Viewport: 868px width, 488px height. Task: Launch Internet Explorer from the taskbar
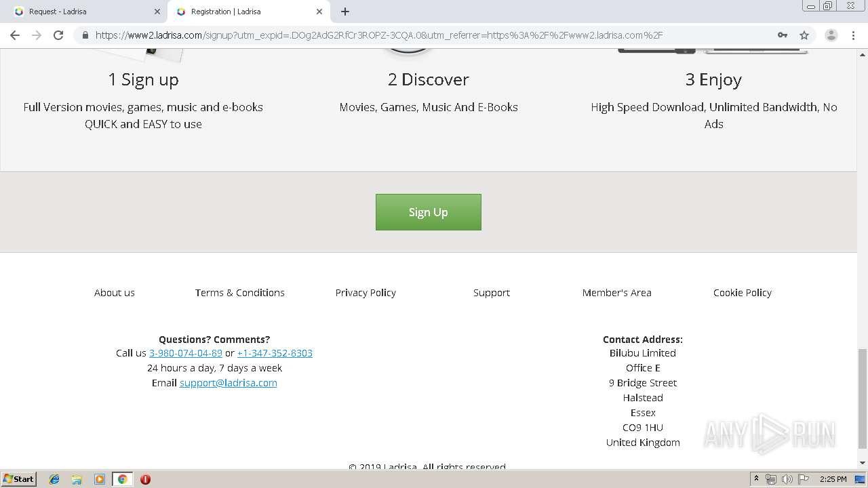[54, 479]
